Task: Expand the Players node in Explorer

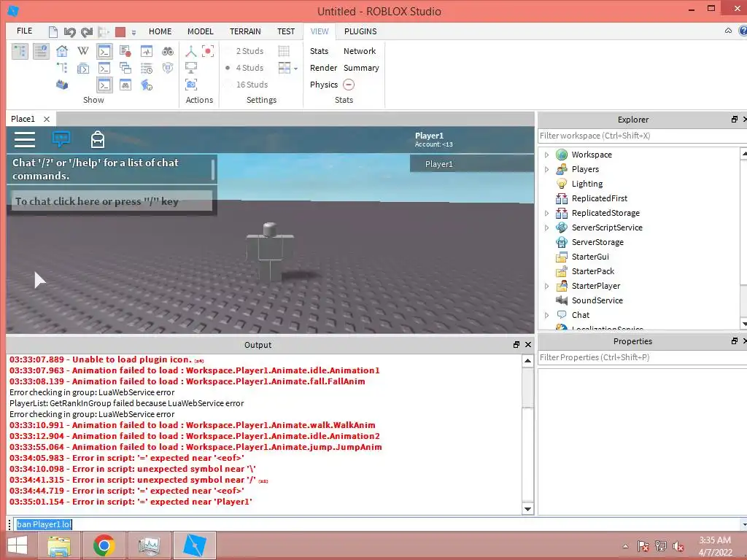Action: [x=546, y=169]
